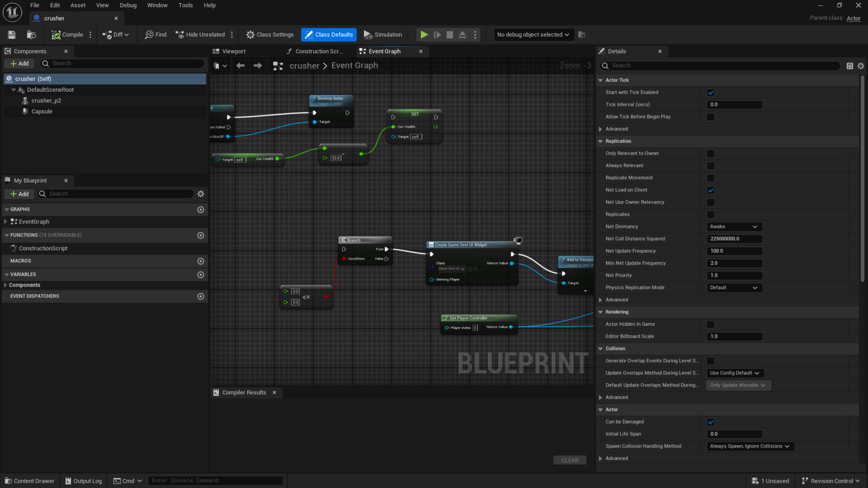
Task: Navigate forward in the graph history
Action: [258, 66]
